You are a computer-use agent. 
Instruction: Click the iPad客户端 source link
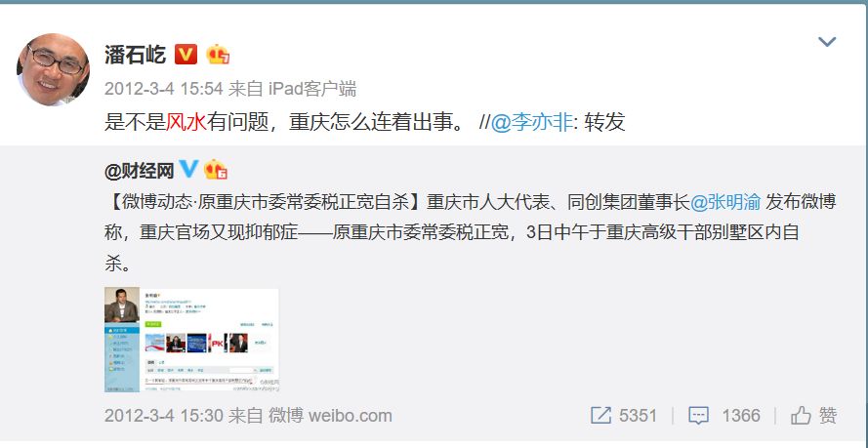(312, 89)
